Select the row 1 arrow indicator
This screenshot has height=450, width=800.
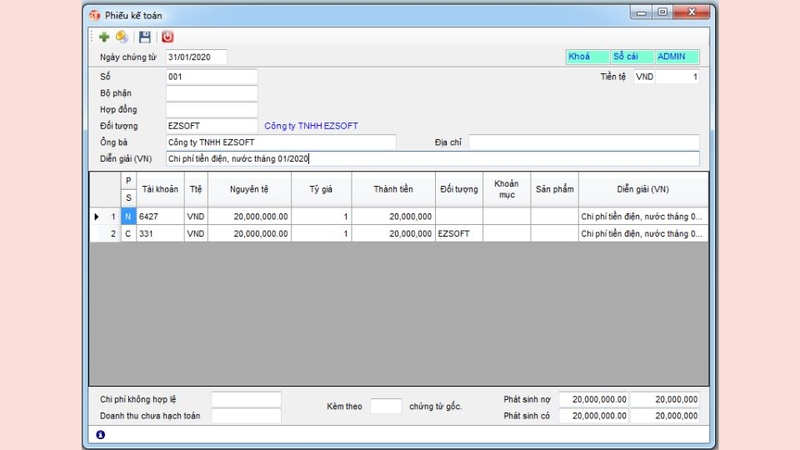96,216
